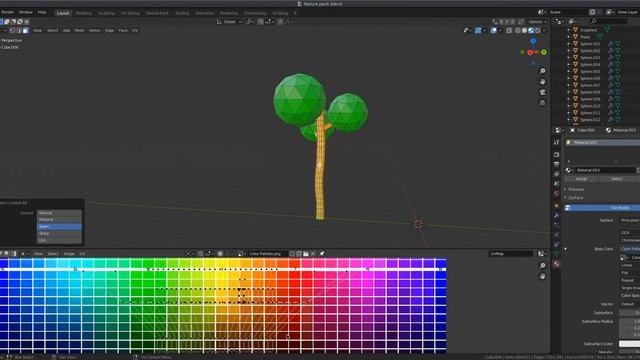Open the Scene properties tab icon
640x360 pixels.
556,184
